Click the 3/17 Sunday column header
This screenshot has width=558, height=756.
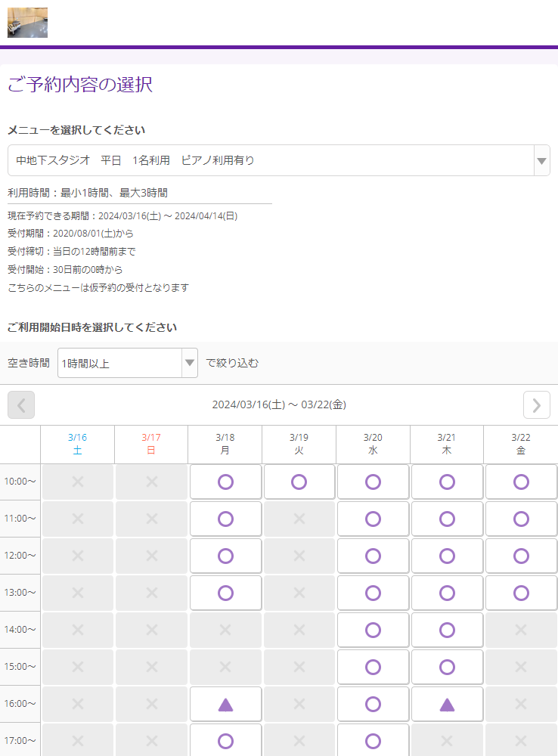pyautogui.click(x=151, y=445)
